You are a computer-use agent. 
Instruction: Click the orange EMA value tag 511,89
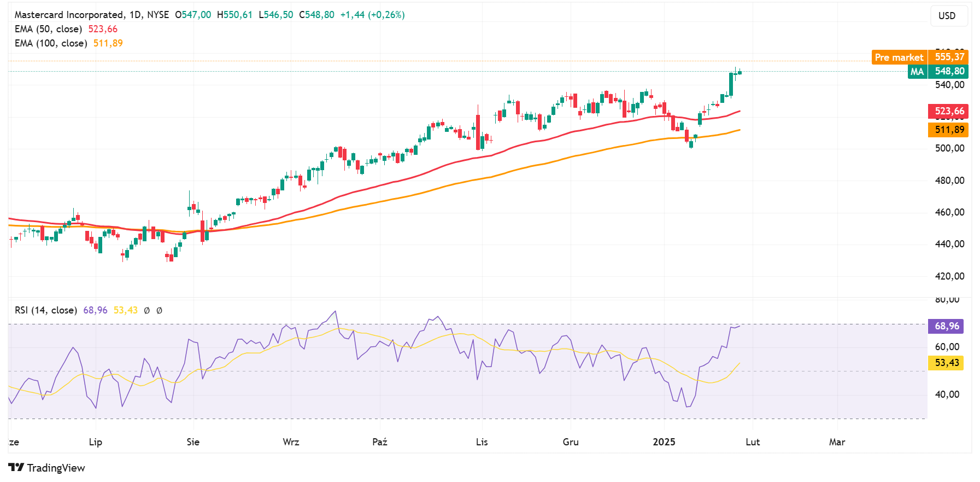(948, 130)
